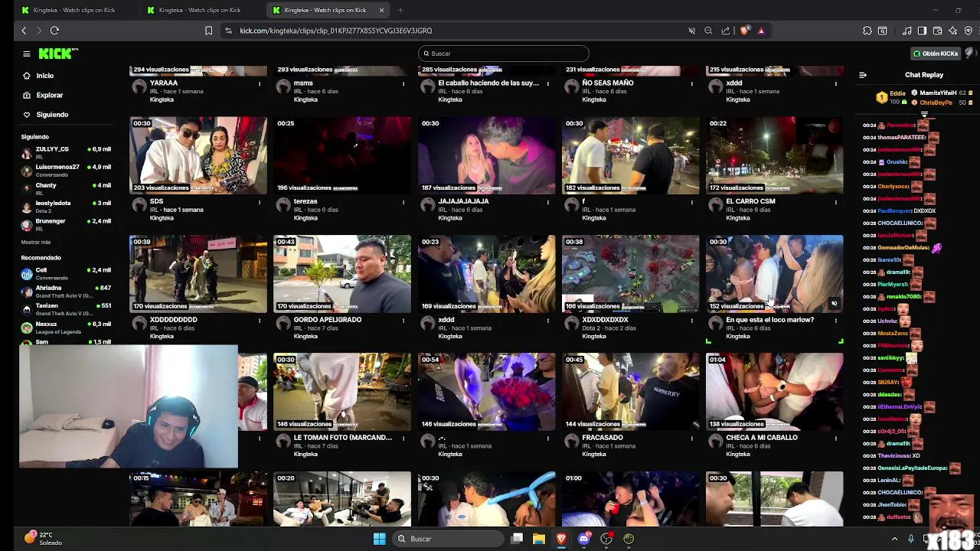Open a new browser tab
Image resolution: width=980 pixels, height=551 pixels.
(x=400, y=10)
